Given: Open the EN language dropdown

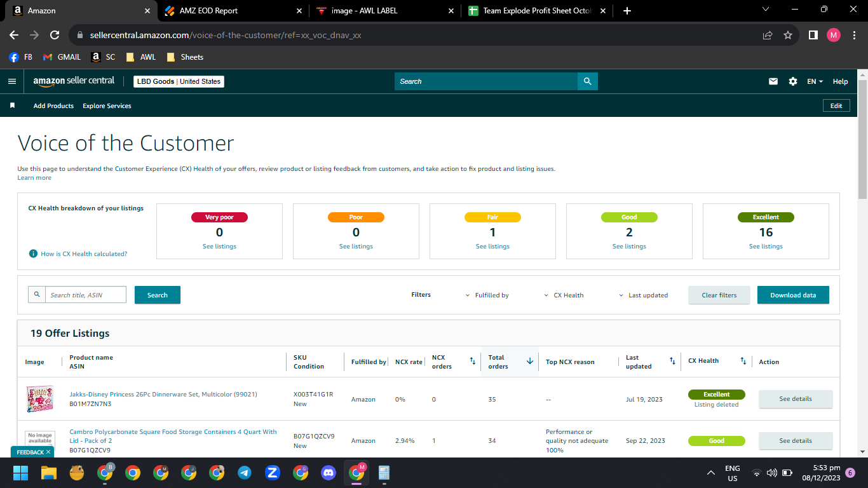Looking at the screenshot, I should pos(815,81).
